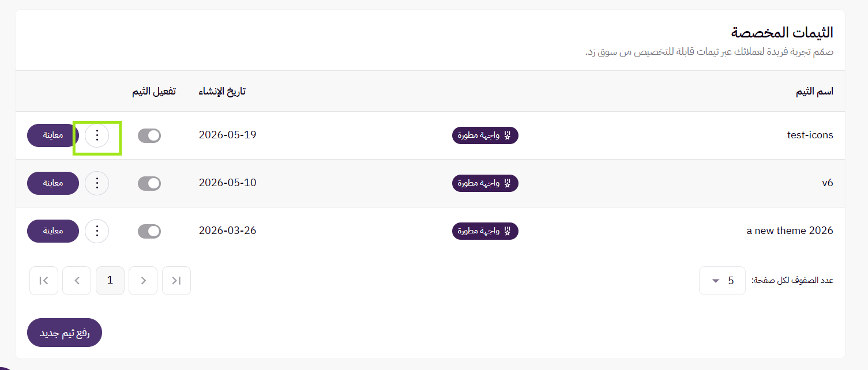Click the badge icon on test-icons واجهة مطورة tag
Viewport: 868px width, 370px height.
click(x=508, y=135)
